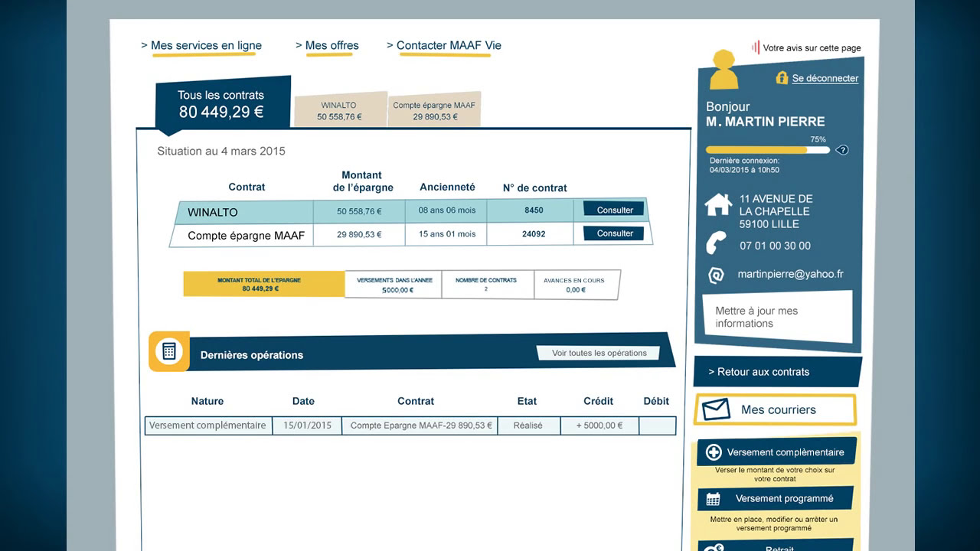Click the plus icon for Versement complémentaire
The width and height of the screenshot is (980, 551).
714,452
